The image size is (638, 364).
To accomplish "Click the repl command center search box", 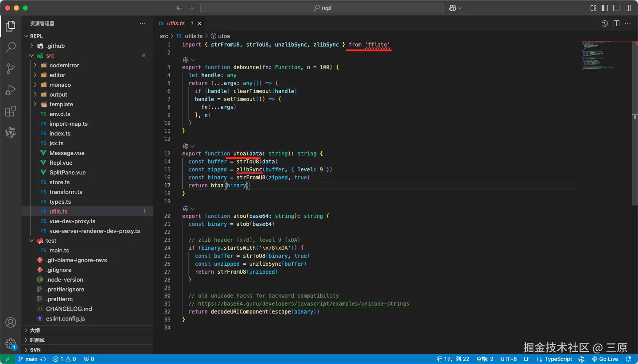I will point(322,8).
